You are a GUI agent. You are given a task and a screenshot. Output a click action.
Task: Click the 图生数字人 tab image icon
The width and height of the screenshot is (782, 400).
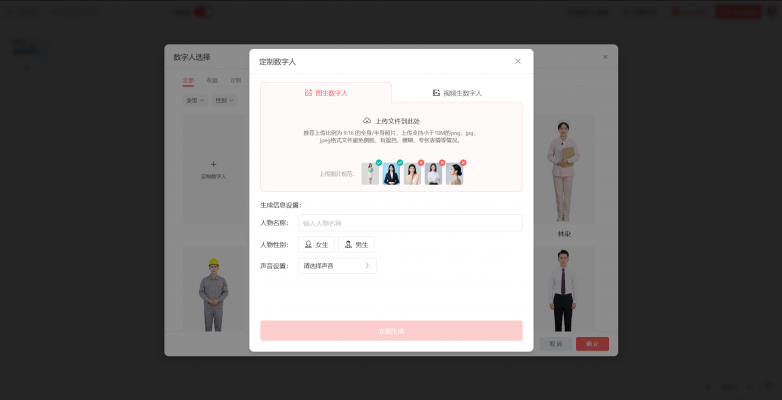click(x=308, y=93)
